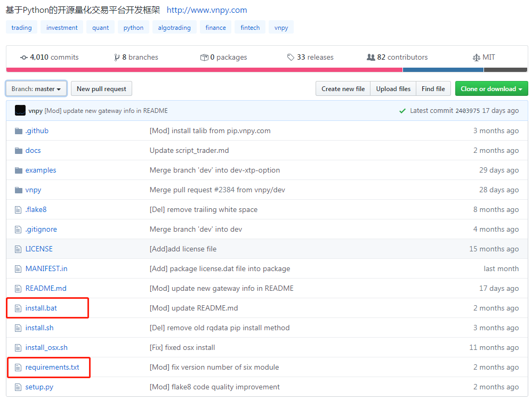Open commit 'Merge pull request #2384 from vnpy/dev'

[217, 190]
